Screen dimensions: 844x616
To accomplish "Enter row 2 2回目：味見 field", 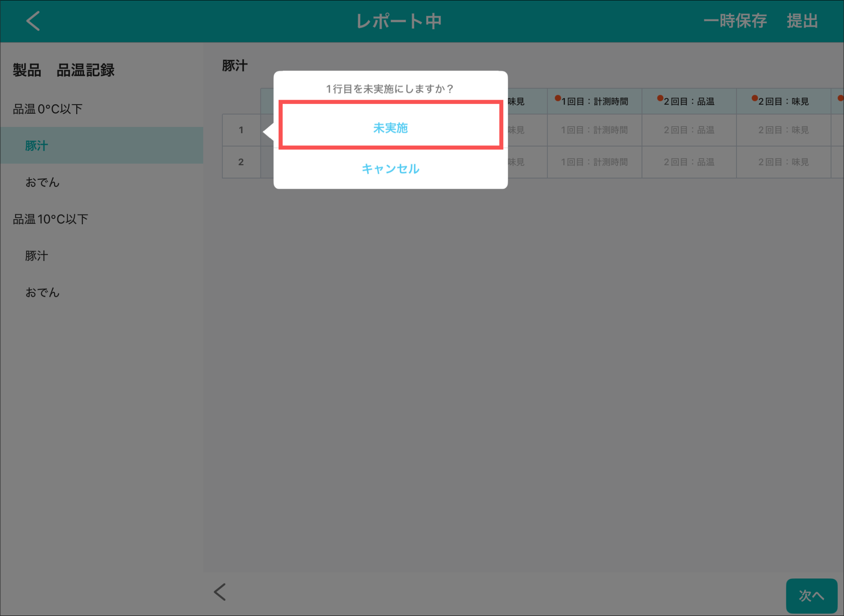I will (783, 162).
